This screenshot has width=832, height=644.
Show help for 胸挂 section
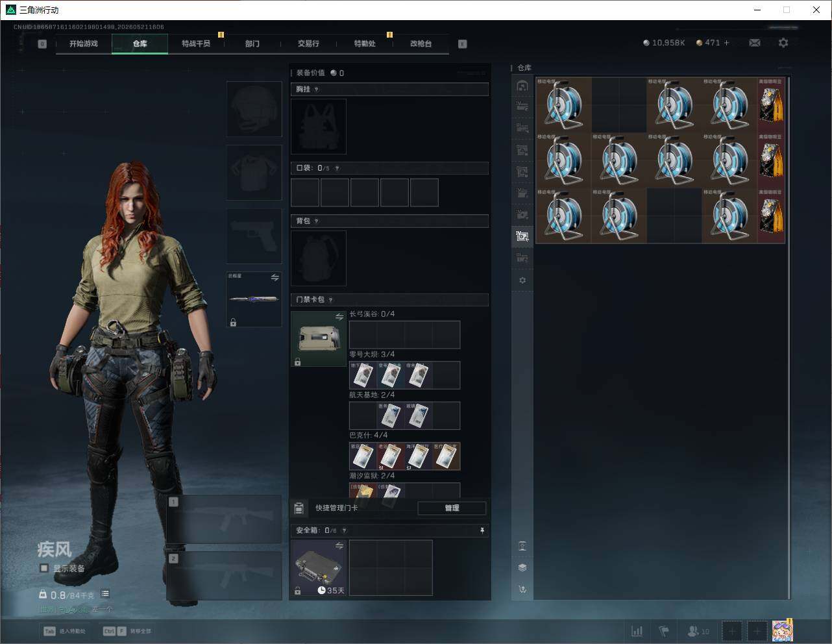[317, 90]
